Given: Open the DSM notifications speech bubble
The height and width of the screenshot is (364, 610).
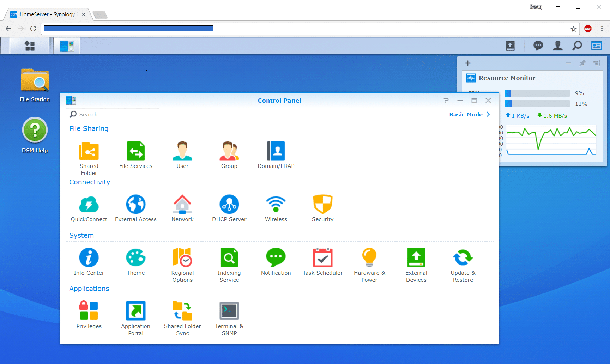Looking at the screenshot, I should click(x=538, y=46).
